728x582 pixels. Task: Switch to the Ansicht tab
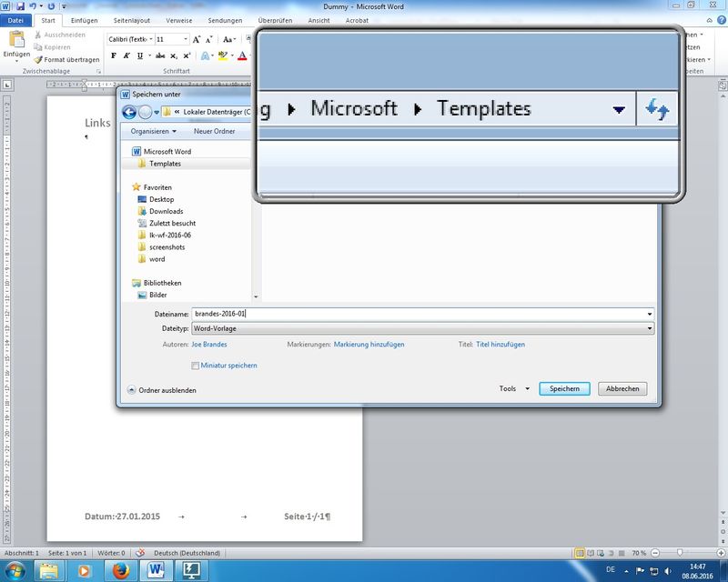pos(318,20)
